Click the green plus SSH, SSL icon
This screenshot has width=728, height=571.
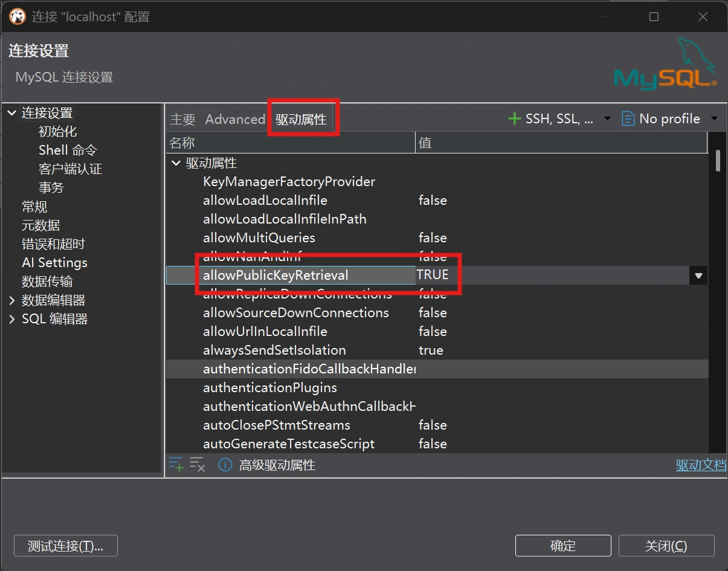click(514, 119)
